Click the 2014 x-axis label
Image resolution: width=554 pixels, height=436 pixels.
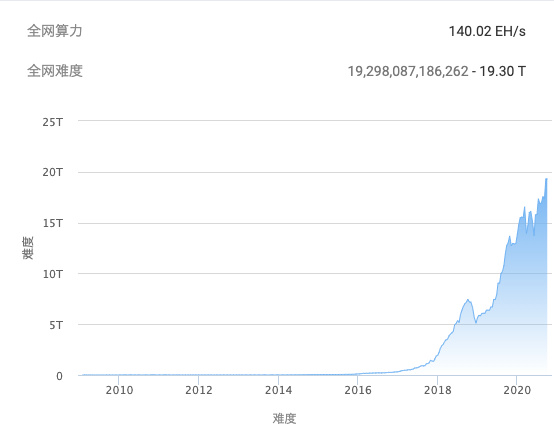278,390
